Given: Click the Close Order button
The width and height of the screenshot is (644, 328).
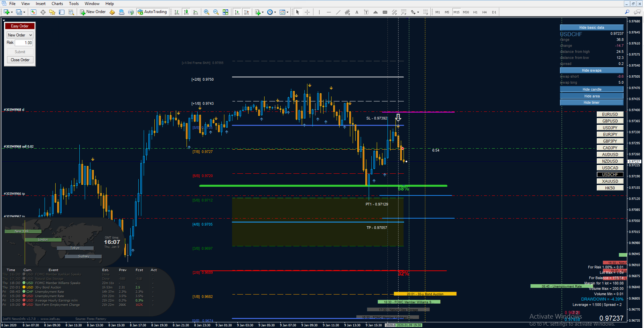Looking at the screenshot, I should [20, 60].
